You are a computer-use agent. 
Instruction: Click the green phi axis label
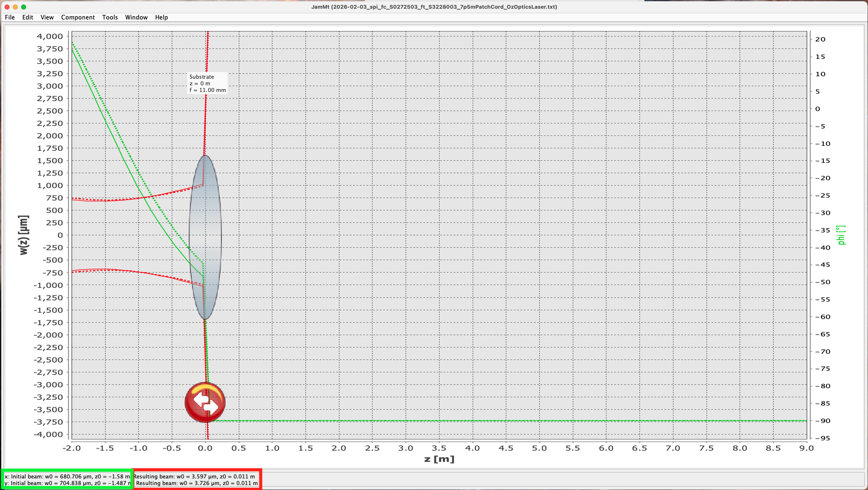(x=841, y=235)
